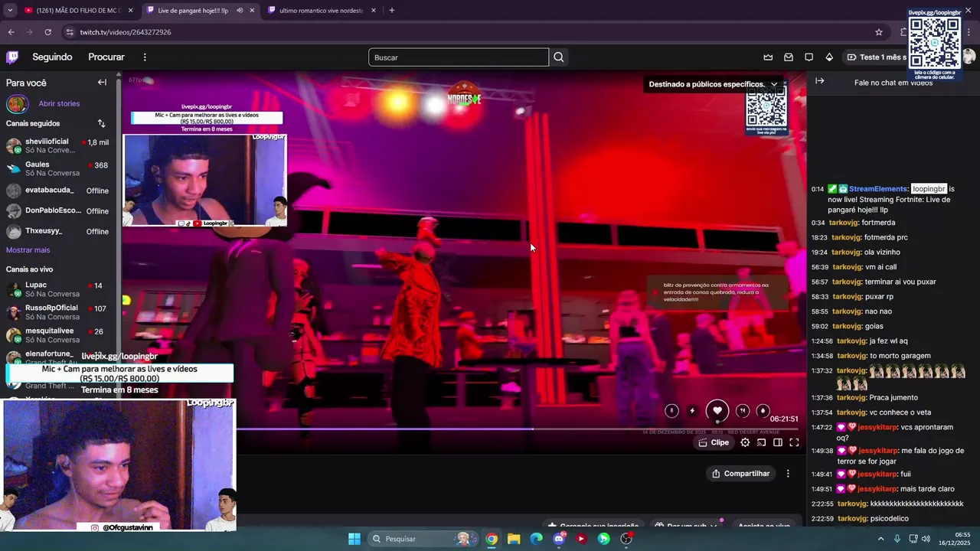The image size is (980, 551).
Task: Bookmark this page with the star
Action: tap(879, 32)
